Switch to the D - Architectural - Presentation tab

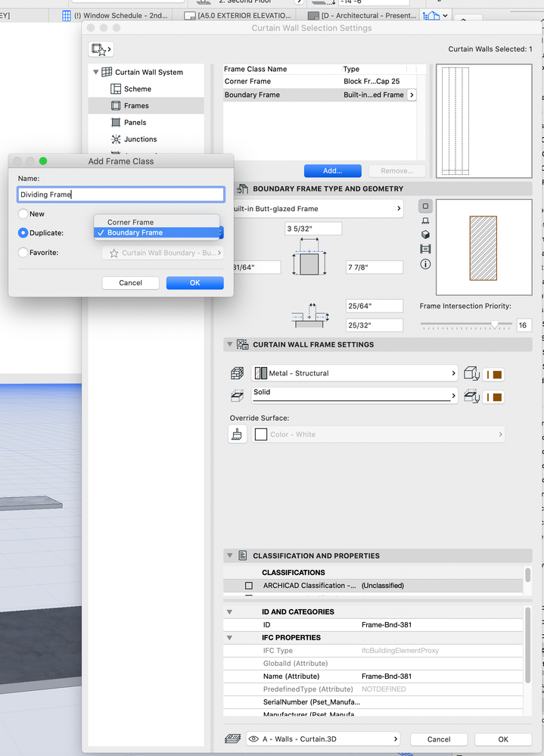coord(362,15)
